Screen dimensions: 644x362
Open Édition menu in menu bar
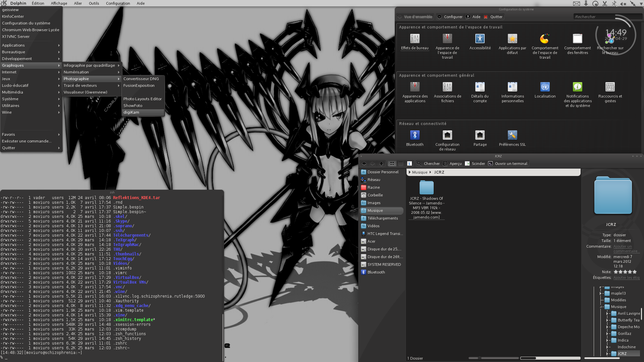38,3
